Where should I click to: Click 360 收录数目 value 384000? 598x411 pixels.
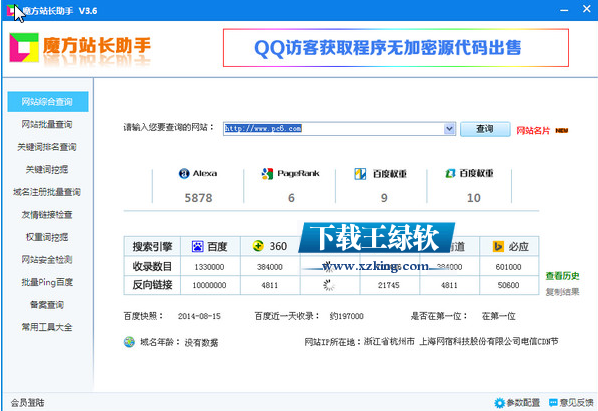pyautogui.click(x=270, y=267)
